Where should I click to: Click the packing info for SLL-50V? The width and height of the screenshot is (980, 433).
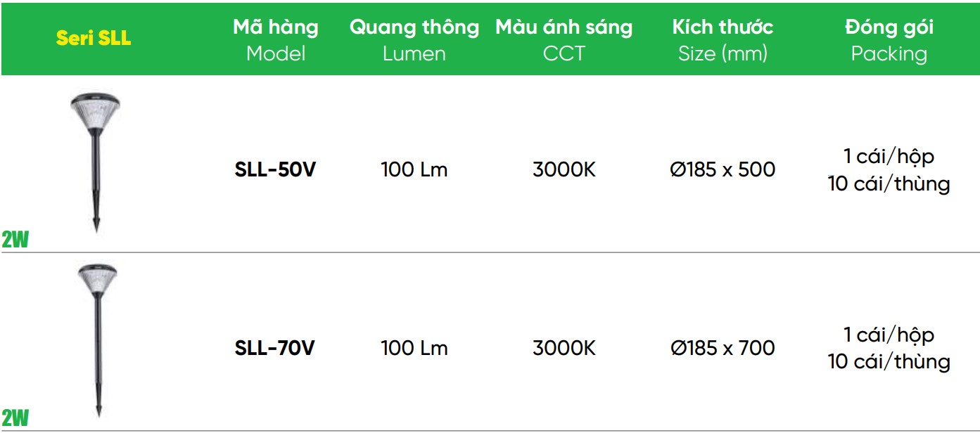[x=889, y=170]
